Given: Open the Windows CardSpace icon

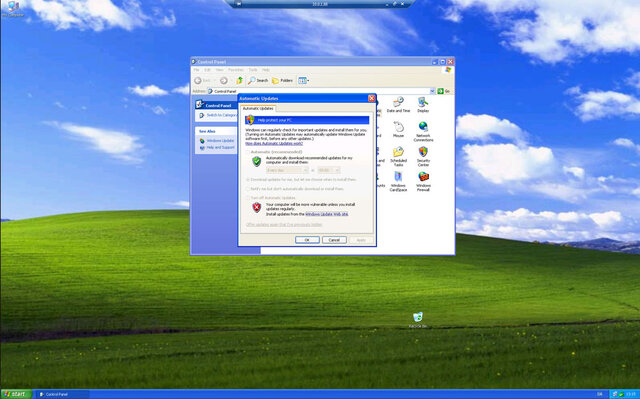Looking at the screenshot, I should click(x=398, y=182).
